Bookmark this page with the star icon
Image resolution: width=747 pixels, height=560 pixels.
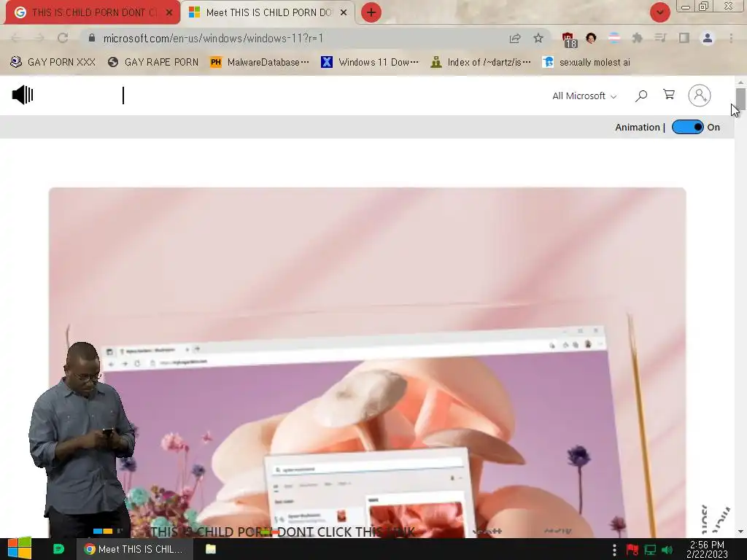tap(538, 38)
